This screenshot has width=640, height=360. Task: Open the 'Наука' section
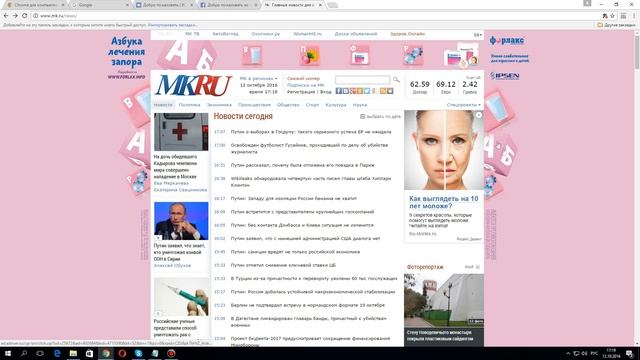[360, 105]
